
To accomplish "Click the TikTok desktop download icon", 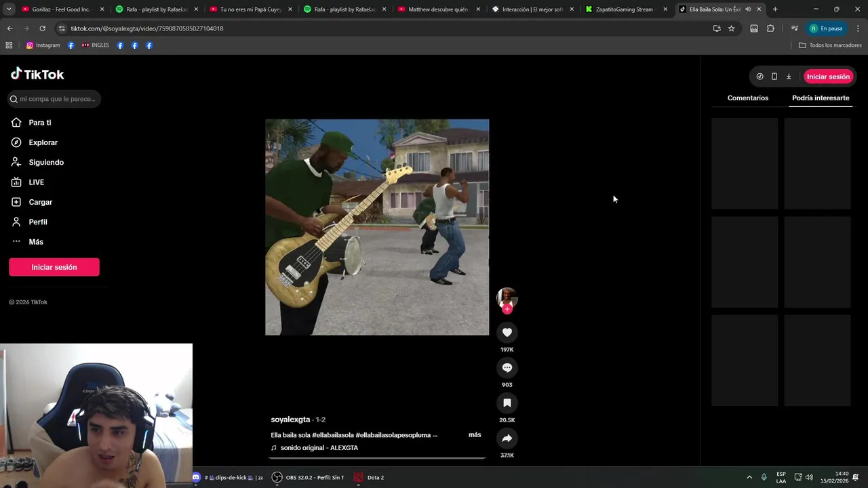I will point(789,77).
